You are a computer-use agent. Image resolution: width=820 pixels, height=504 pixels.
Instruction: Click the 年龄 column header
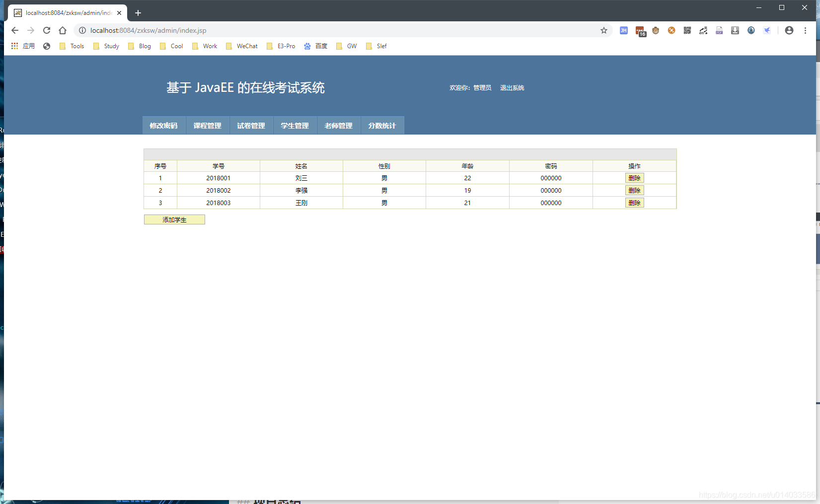pyautogui.click(x=467, y=166)
